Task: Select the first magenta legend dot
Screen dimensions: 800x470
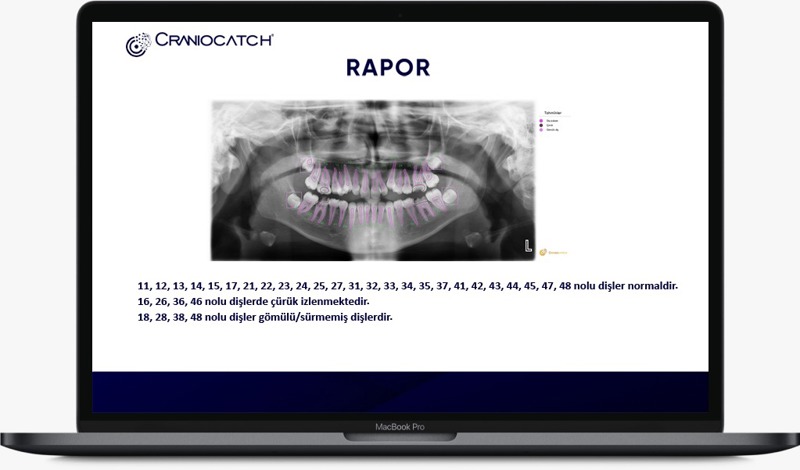Action: pos(541,119)
